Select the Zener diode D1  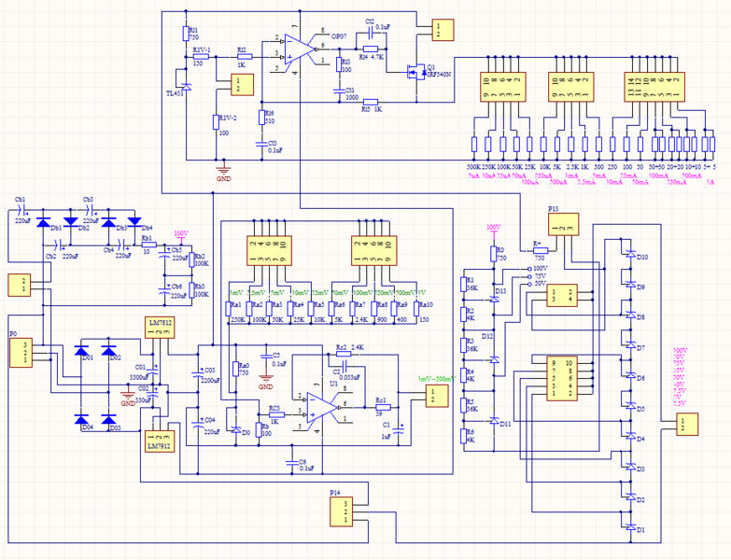pyautogui.click(x=629, y=529)
